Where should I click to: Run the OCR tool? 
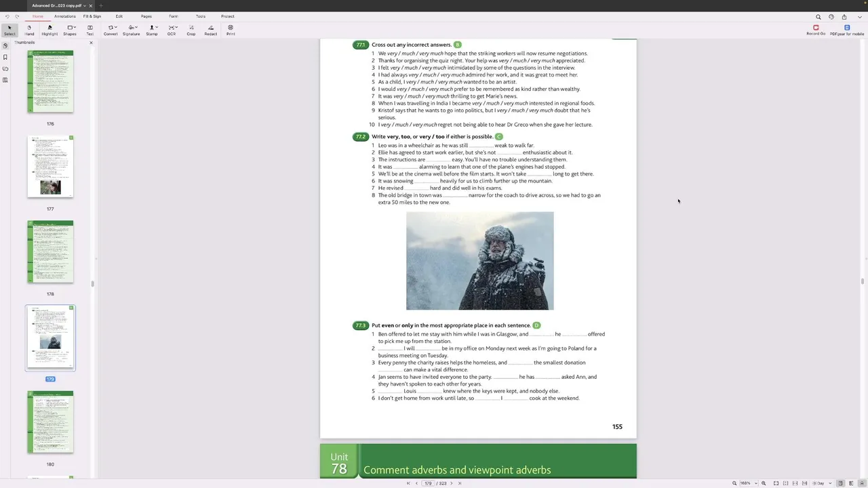click(172, 30)
